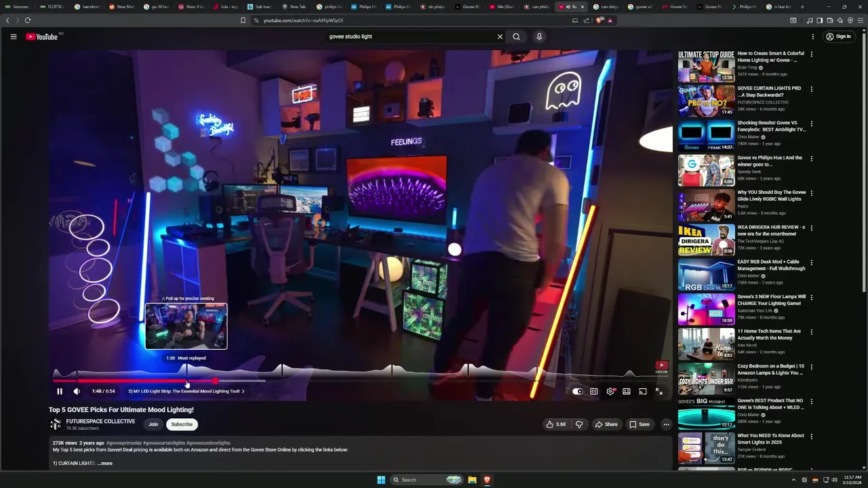Viewport: 868px width, 488px height.
Task: Open the FUTURESPACE COLLECTIVE channel name link
Action: [x=100, y=421]
